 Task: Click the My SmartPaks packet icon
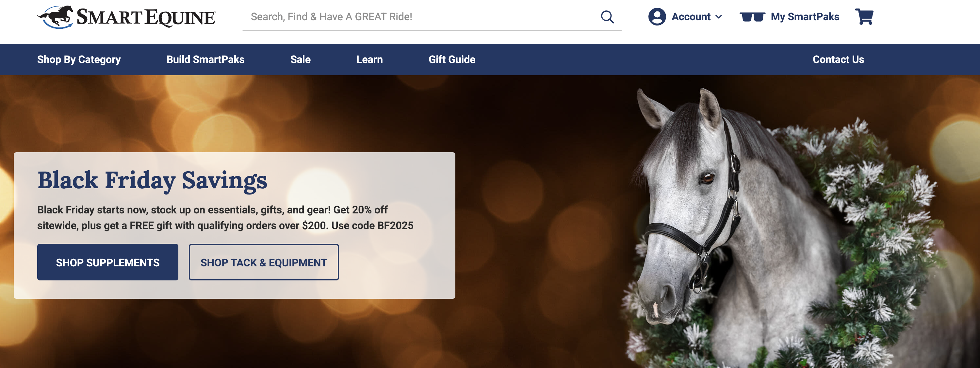click(752, 17)
